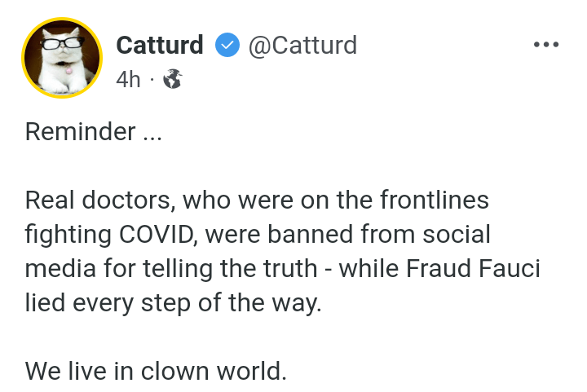Click the word "COVID" in the post
Viewport: 587px width, 392px height.
[155, 235]
